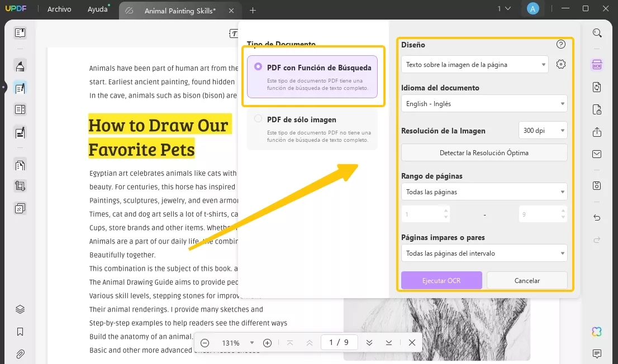The image size is (618, 364).
Task: Expand the Idioma del documento dropdown
Action: pyautogui.click(x=484, y=104)
